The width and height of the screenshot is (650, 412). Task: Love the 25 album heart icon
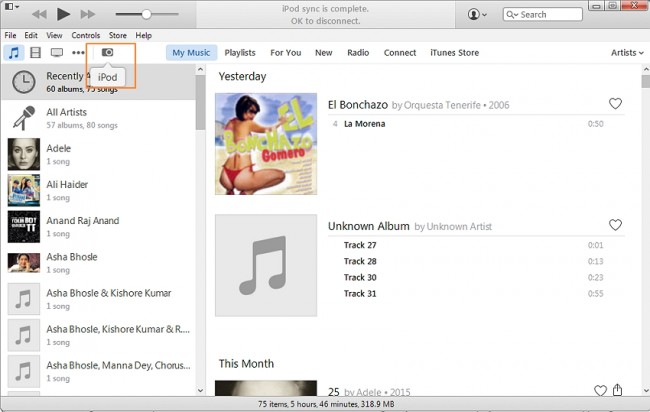point(600,390)
